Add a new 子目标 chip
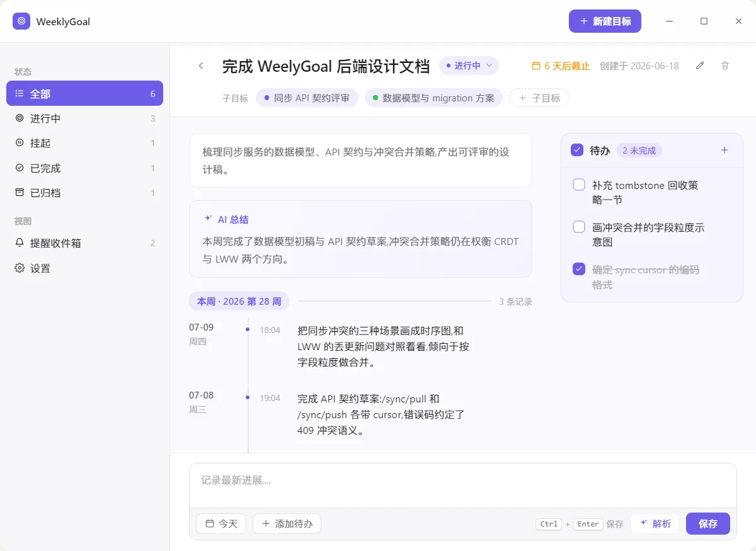 (x=539, y=98)
